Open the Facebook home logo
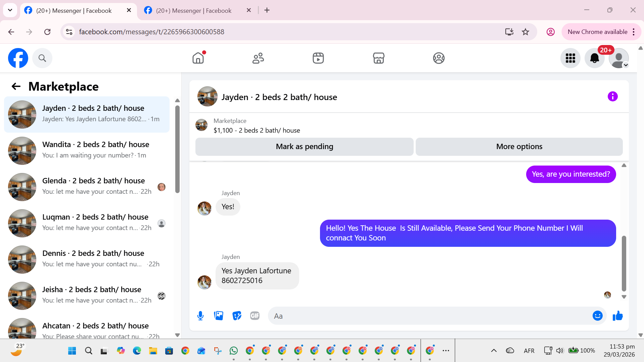This screenshot has width=644, height=362. pos(18,58)
